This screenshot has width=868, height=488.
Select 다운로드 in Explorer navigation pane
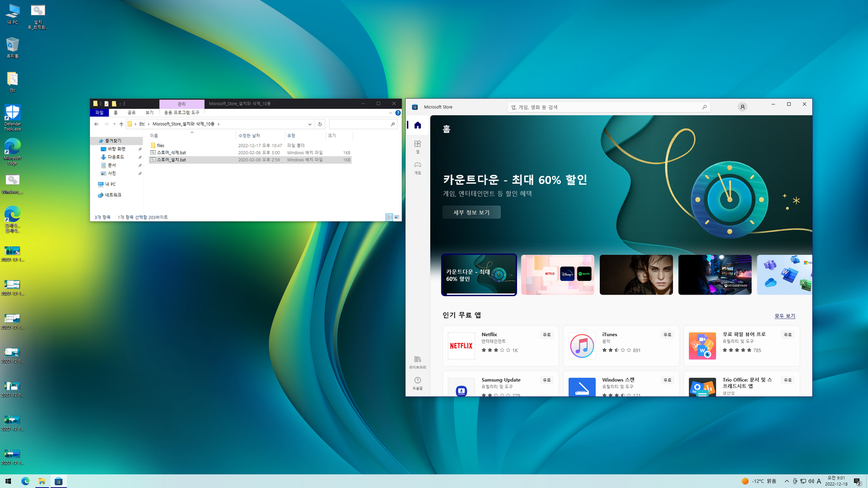tap(116, 157)
